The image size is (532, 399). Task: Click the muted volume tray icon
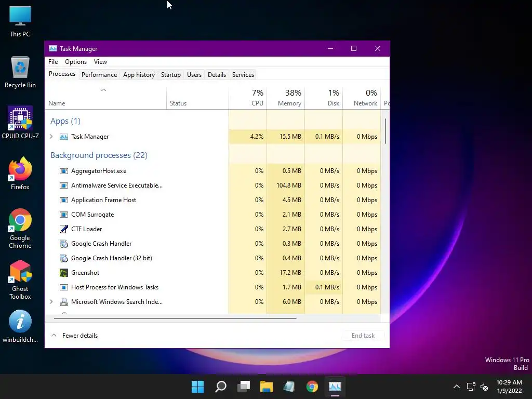click(x=484, y=387)
